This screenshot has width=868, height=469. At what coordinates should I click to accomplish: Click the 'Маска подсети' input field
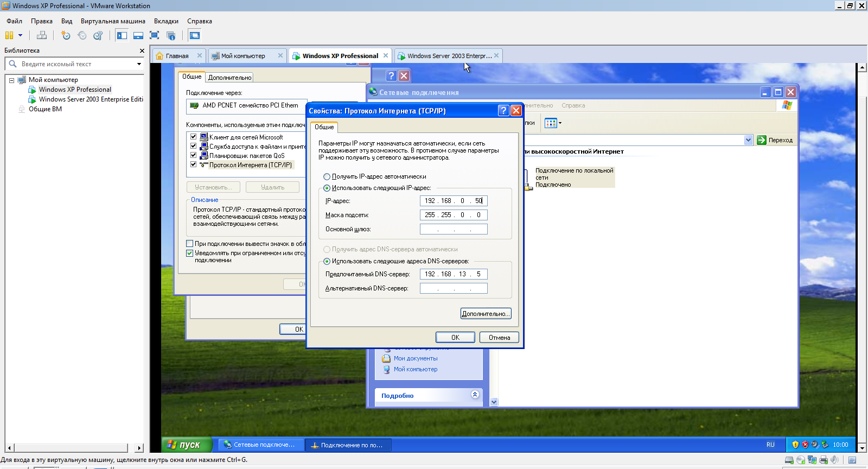click(x=454, y=215)
